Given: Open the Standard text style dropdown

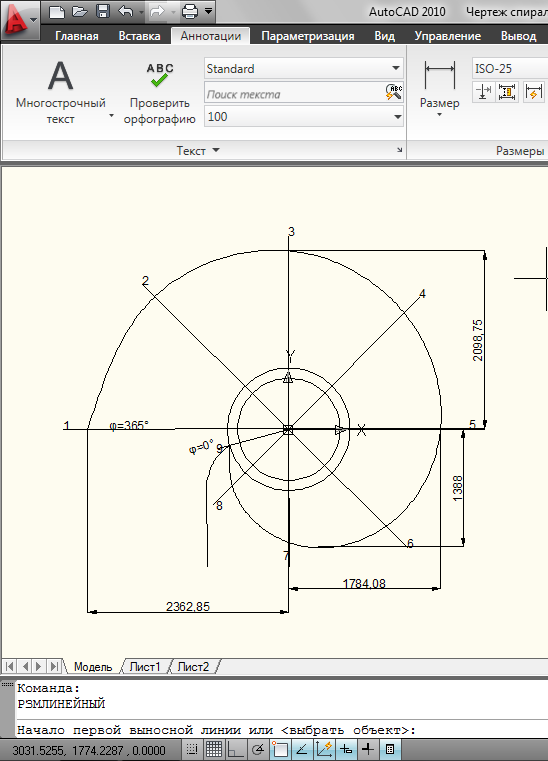Looking at the screenshot, I should click(x=304, y=68).
